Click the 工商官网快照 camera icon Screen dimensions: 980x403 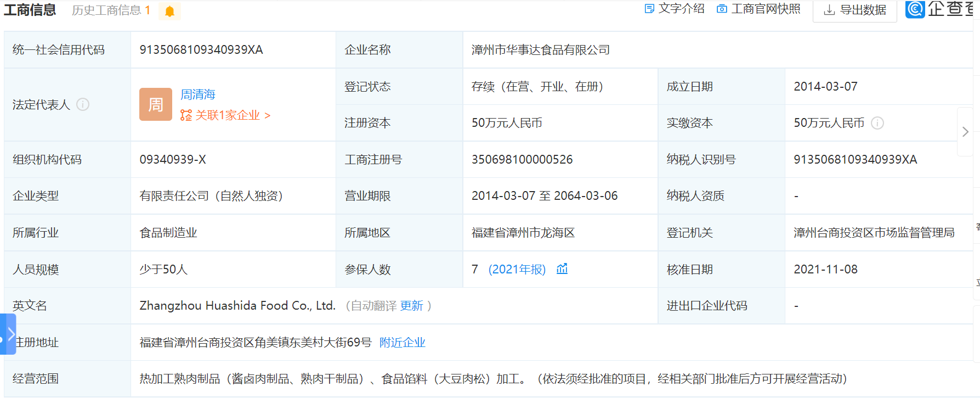722,9
